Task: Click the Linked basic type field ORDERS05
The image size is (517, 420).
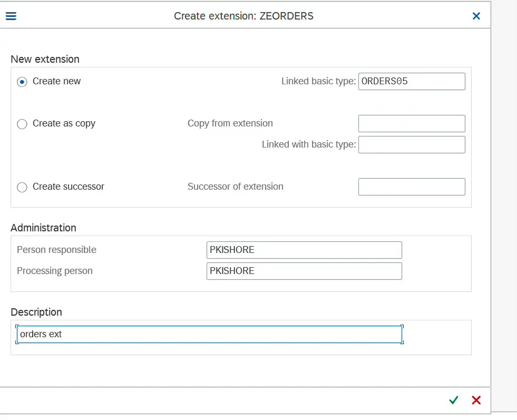Action: coord(411,81)
